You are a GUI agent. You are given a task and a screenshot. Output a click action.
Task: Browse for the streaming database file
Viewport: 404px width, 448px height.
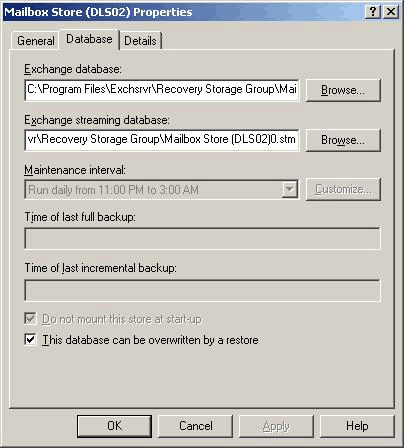(x=343, y=140)
